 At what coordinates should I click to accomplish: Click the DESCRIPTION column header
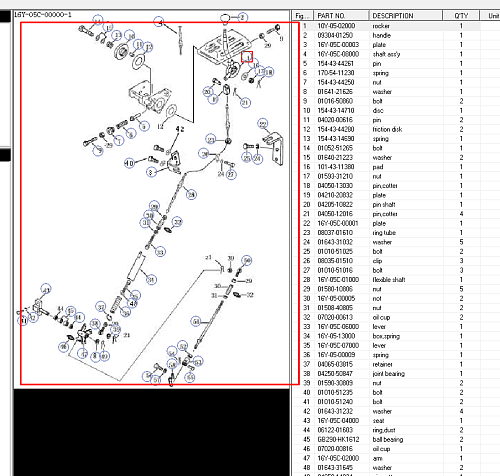tap(406, 16)
